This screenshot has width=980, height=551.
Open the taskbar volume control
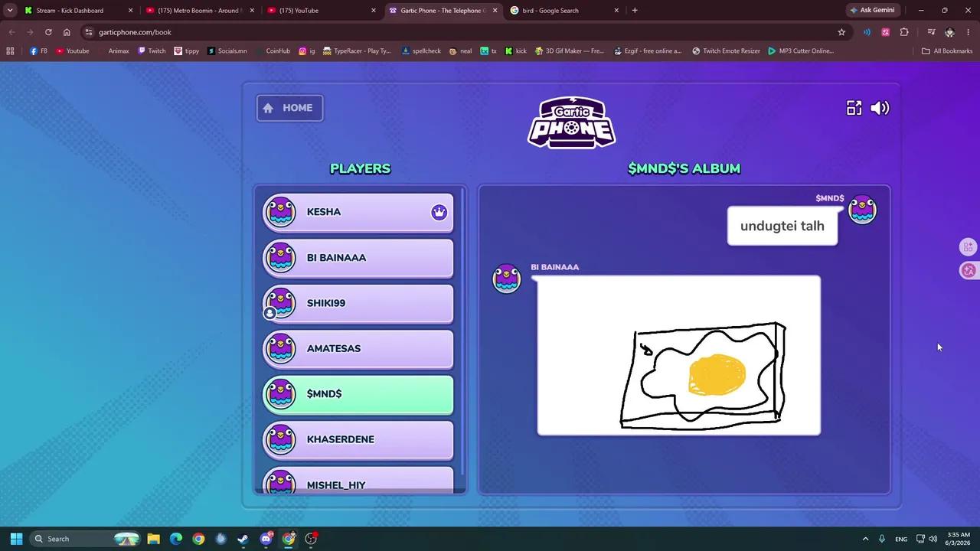(x=933, y=539)
